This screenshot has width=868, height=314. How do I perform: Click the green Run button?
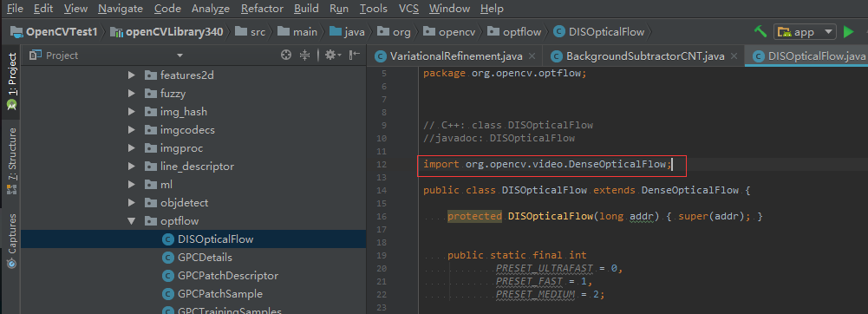848,32
